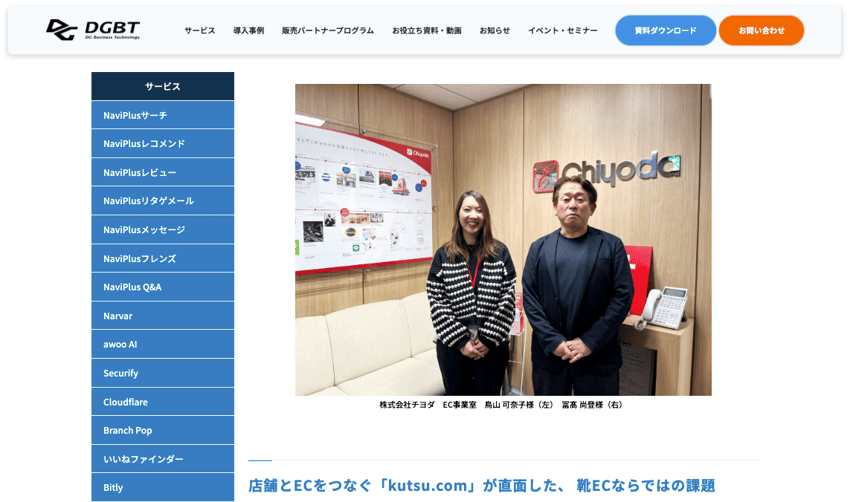Image resolution: width=850 pixels, height=502 pixels.
Task: Select お知らせ in the top navigation
Action: [494, 30]
